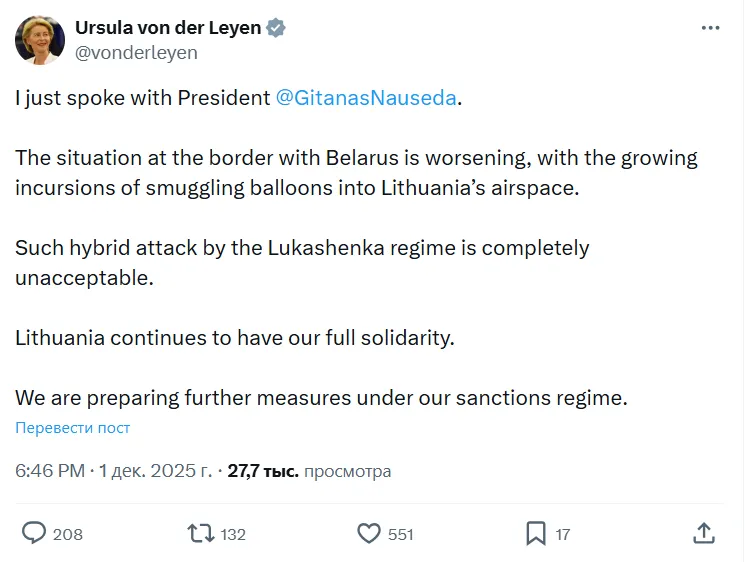Screen dimensions: 745x562
Task: Open Ursula von der Leyen's profile picture
Action: (40, 40)
